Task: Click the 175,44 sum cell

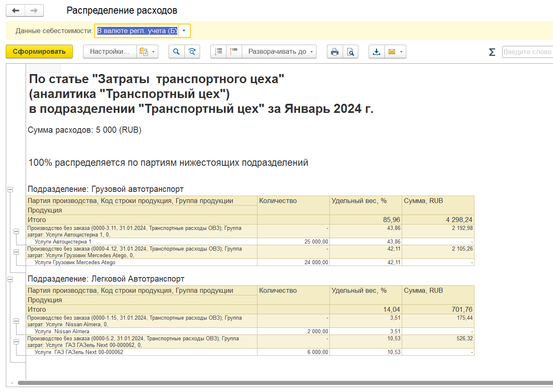Action: tap(438, 321)
